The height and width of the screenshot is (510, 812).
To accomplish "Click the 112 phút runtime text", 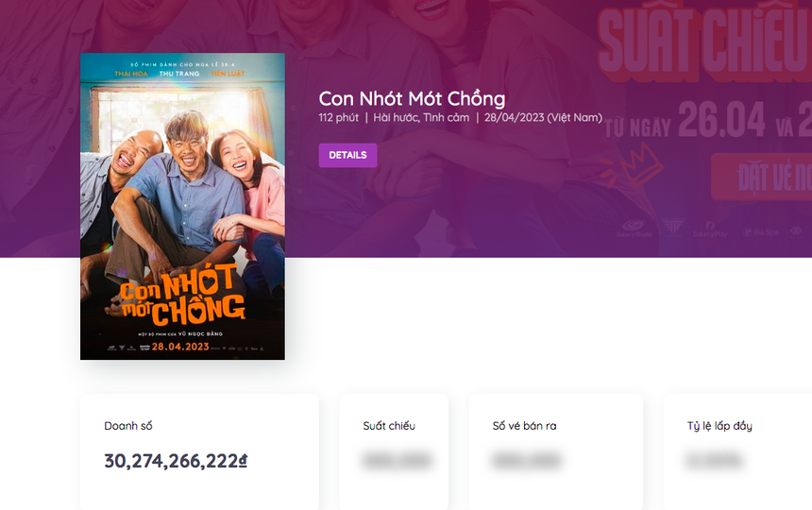I will 338,118.
